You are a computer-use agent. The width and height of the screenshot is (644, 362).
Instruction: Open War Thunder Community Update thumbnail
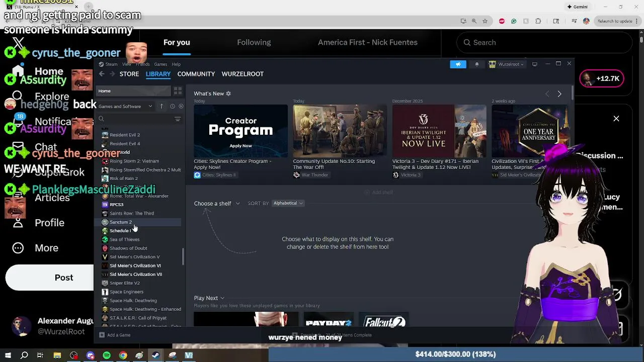[x=340, y=131]
